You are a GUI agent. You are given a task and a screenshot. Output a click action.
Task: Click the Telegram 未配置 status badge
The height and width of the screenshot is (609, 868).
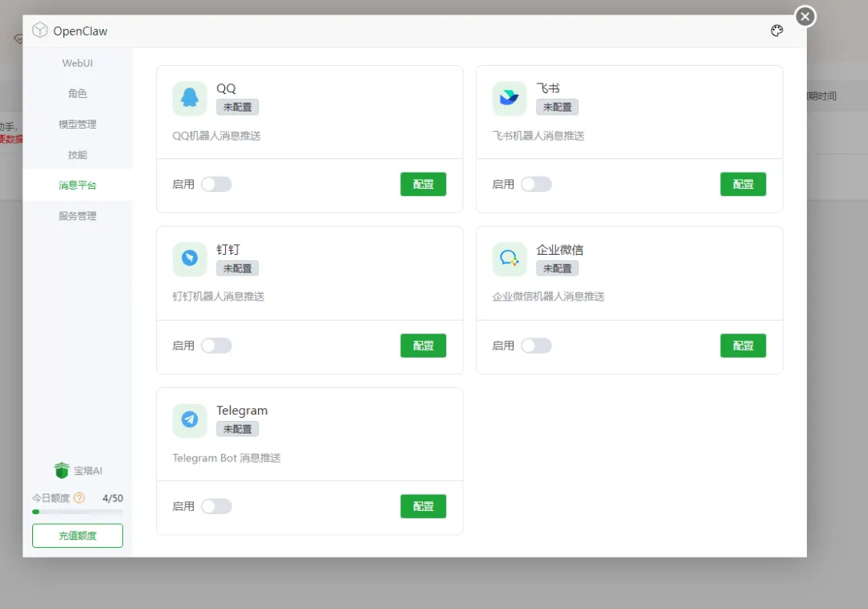[x=237, y=429]
